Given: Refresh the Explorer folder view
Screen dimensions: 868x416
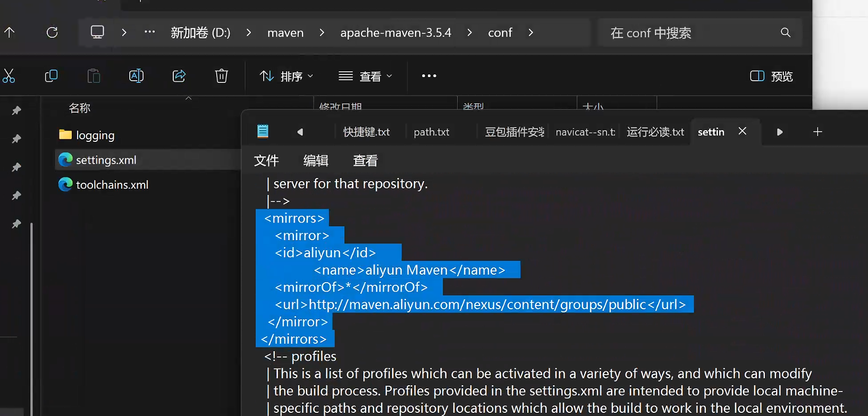Looking at the screenshot, I should pyautogui.click(x=52, y=32).
